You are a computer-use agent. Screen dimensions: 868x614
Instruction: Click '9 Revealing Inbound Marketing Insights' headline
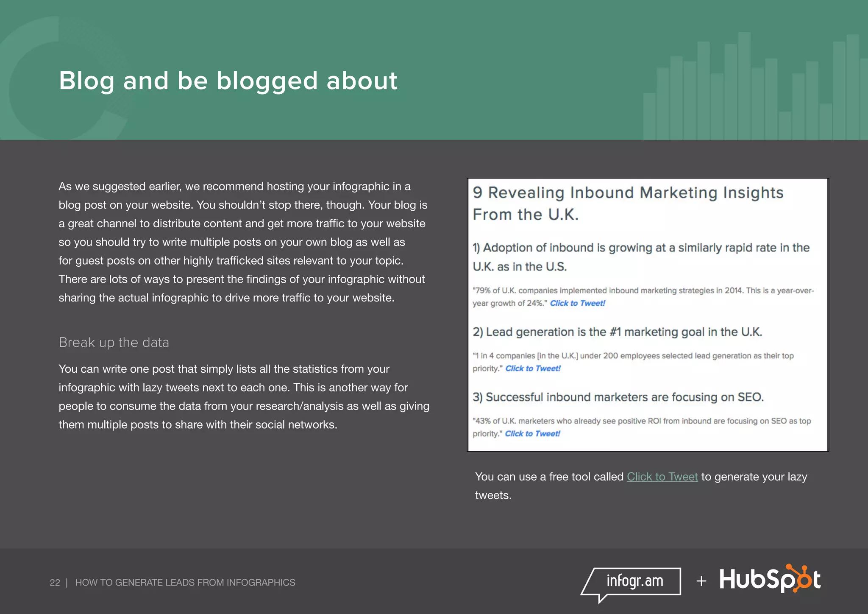click(628, 204)
